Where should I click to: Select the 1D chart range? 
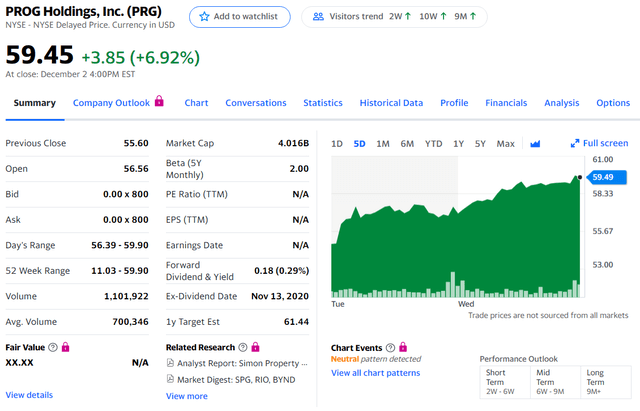[x=337, y=144]
